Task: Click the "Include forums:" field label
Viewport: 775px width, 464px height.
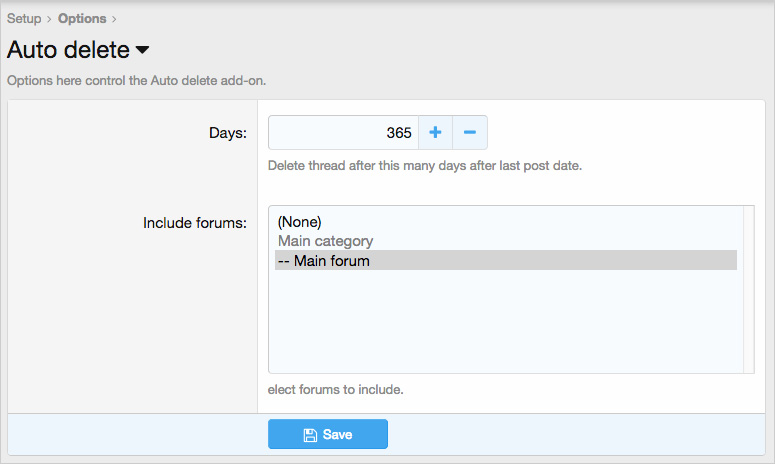Action: click(x=195, y=222)
